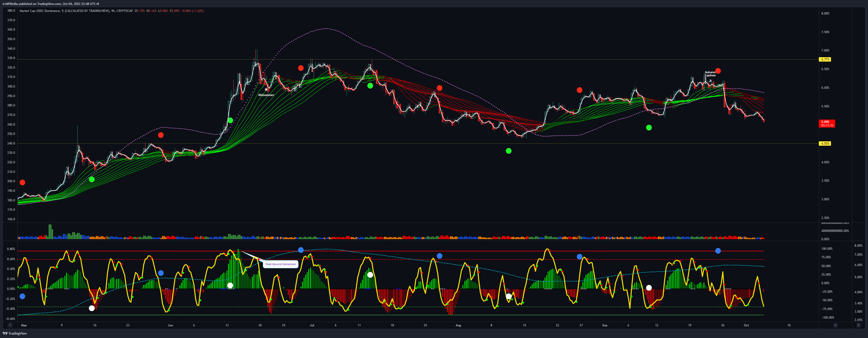
Task: Click the Market Cap USDC Dominance symbol title
Action: coord(76,11)
